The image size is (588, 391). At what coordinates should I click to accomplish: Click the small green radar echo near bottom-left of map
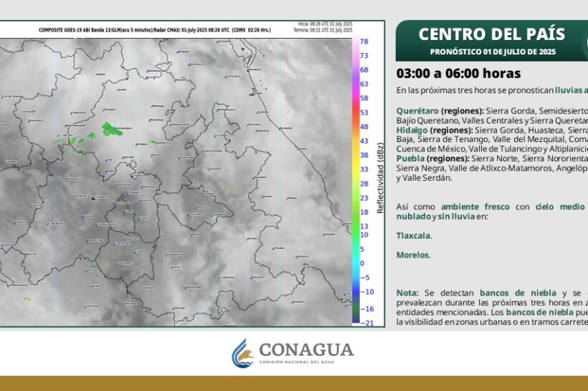[27, 298]
